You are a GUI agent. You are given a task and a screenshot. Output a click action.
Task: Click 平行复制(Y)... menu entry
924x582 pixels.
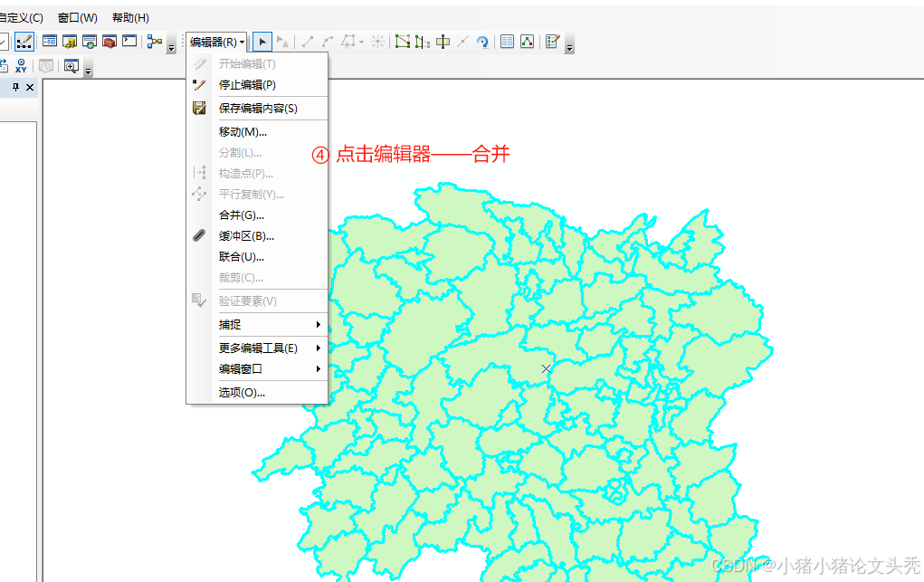pos(258,194)
